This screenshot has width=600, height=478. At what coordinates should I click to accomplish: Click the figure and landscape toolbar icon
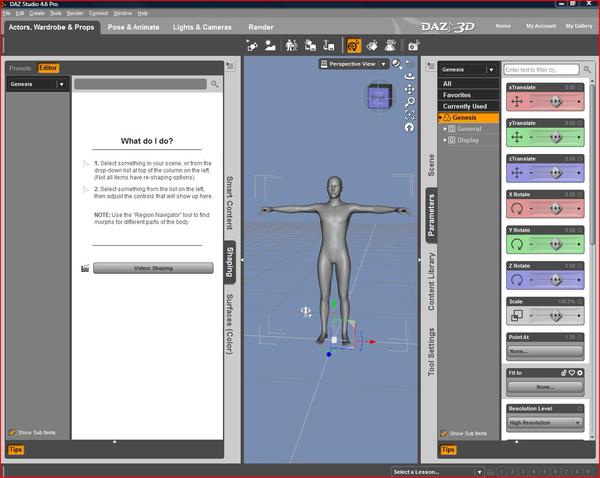[271, 46]
